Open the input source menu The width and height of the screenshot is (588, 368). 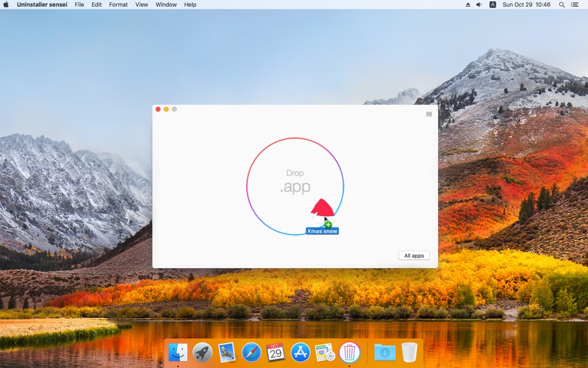(x=492, y=4)
